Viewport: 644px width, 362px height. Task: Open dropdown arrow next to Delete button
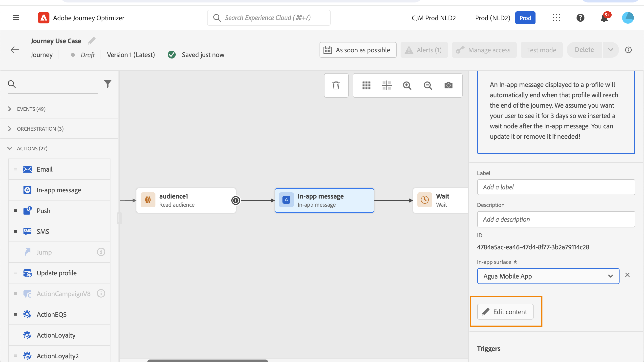[610, 50]
